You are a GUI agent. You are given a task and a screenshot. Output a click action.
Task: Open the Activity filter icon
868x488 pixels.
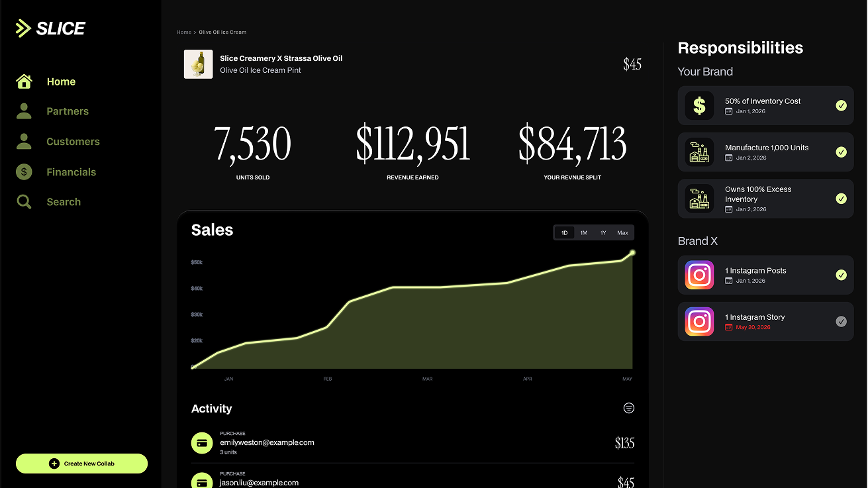[629, 408]
